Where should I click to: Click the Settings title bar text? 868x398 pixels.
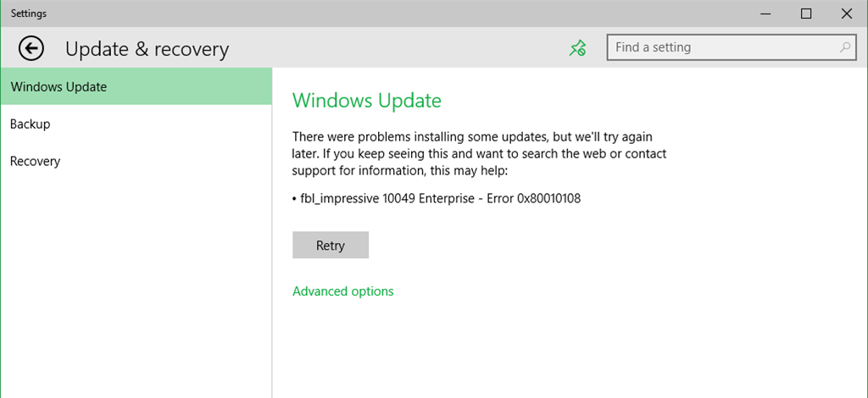pos(29,14)
